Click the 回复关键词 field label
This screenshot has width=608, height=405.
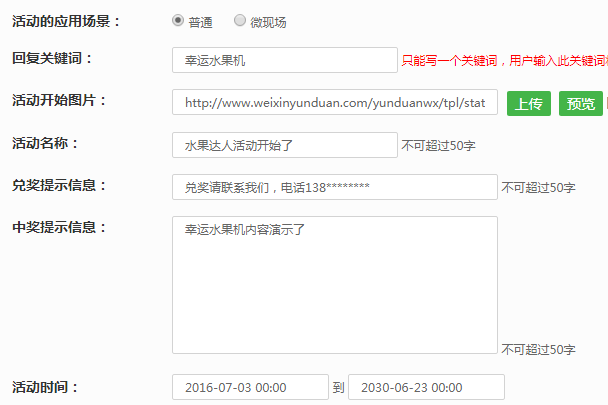tap(52, 58)
